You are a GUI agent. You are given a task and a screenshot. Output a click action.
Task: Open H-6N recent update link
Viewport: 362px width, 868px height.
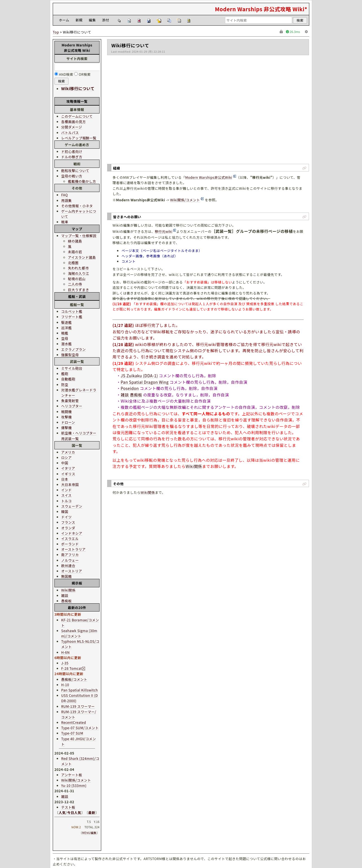click(65, 652)
